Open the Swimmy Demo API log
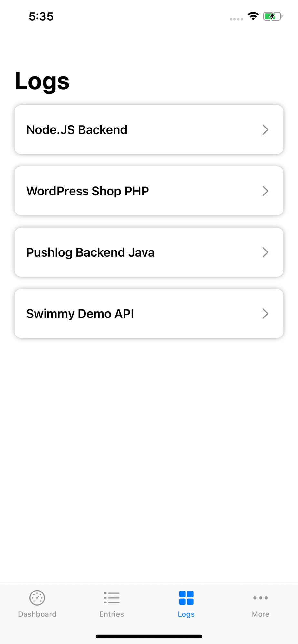 [80, 314]
